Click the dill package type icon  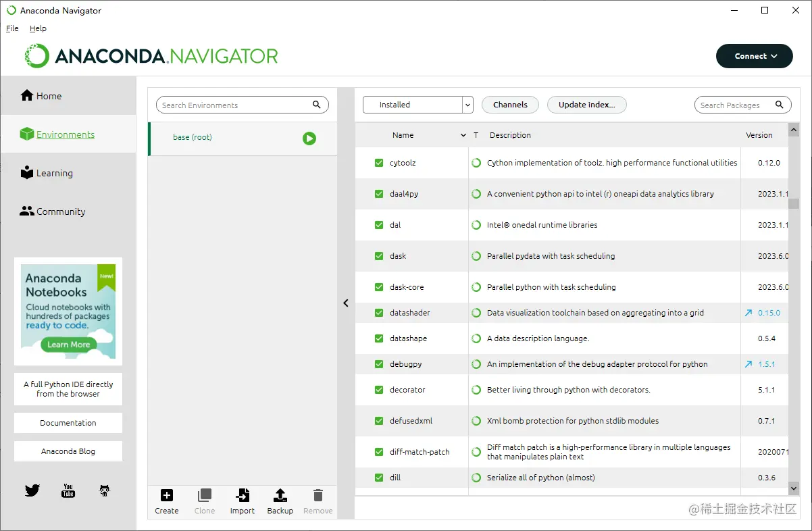pyautogui.click(x=477, y=478)
